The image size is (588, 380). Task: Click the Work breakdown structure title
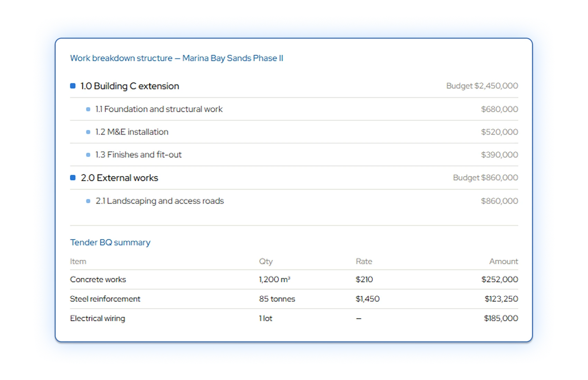pos(176,58)
